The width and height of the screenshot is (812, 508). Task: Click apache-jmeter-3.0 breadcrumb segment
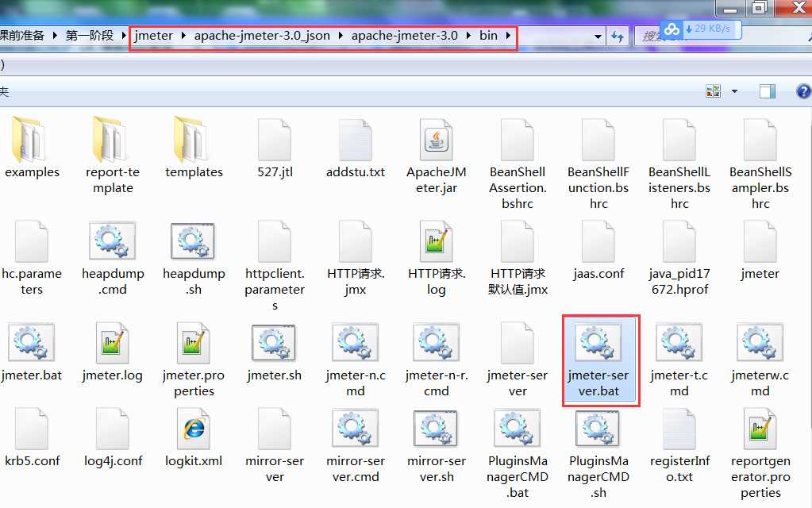(x=405, y=36)
